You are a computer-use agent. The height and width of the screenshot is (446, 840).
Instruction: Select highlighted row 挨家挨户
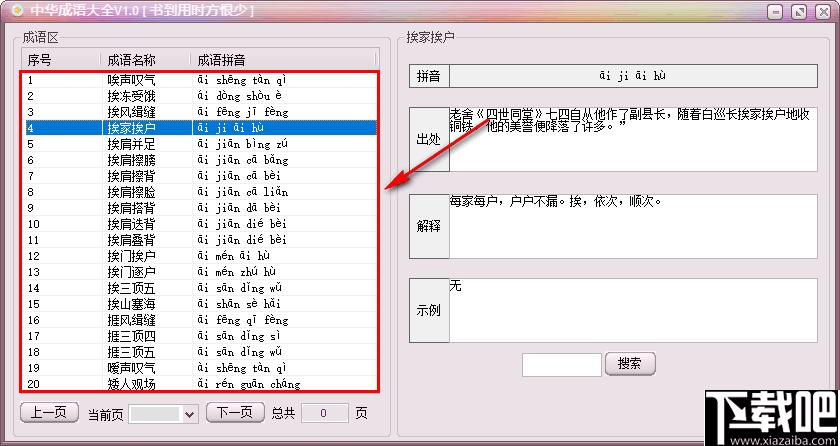[x=200, y=128]
